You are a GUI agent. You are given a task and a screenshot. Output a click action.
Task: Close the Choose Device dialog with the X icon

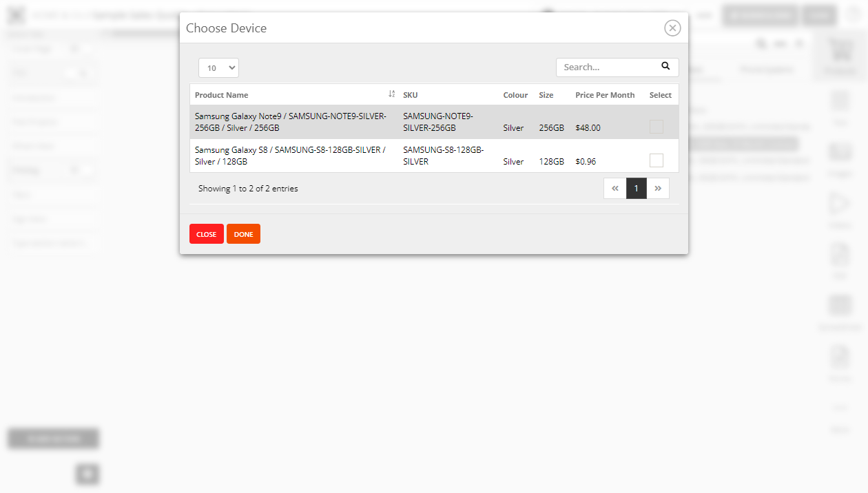tap(672, 28)
